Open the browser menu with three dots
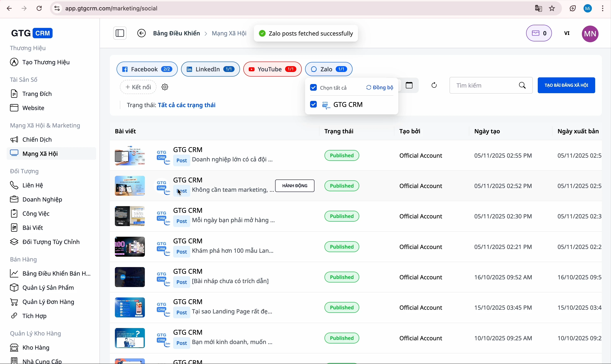611x364 pixels. [x=603, y=8]
